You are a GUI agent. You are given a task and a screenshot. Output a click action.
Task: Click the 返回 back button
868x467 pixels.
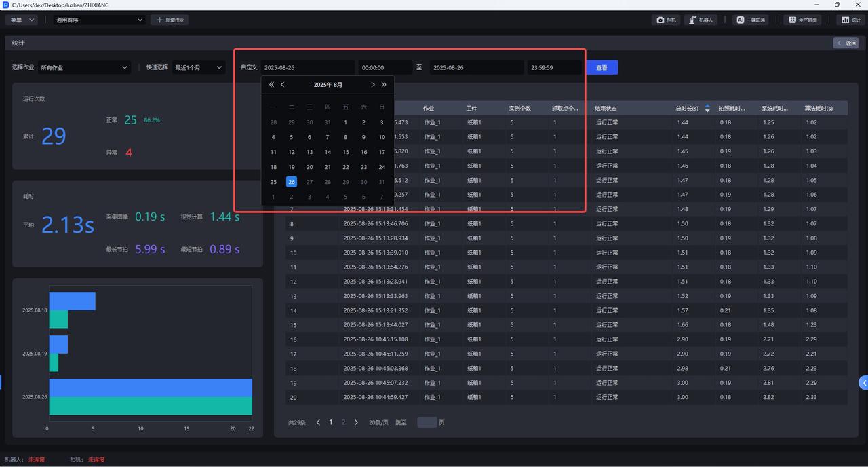coord(847,43)
